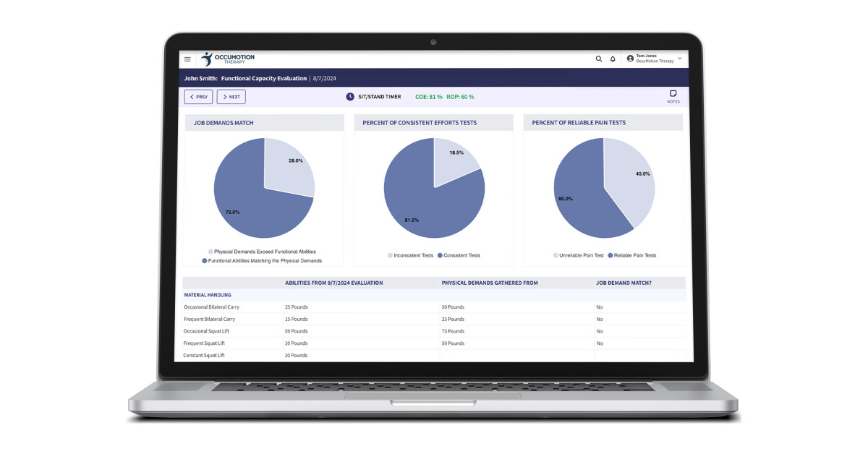View notifications via the bell icon
Viewport: 868px width, 454px height.
pos(613,59)
